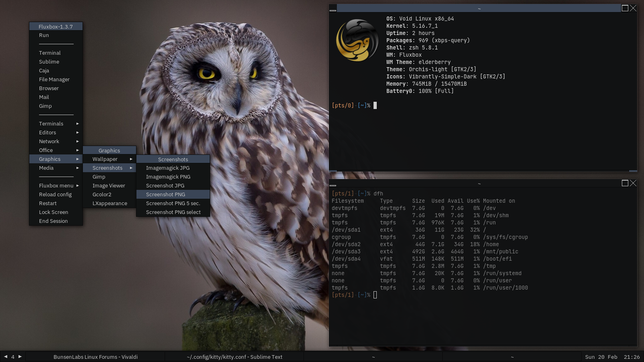Launch Browser from the menu
The height and width of the screenshot is (362, 644).
coord(56,88)
